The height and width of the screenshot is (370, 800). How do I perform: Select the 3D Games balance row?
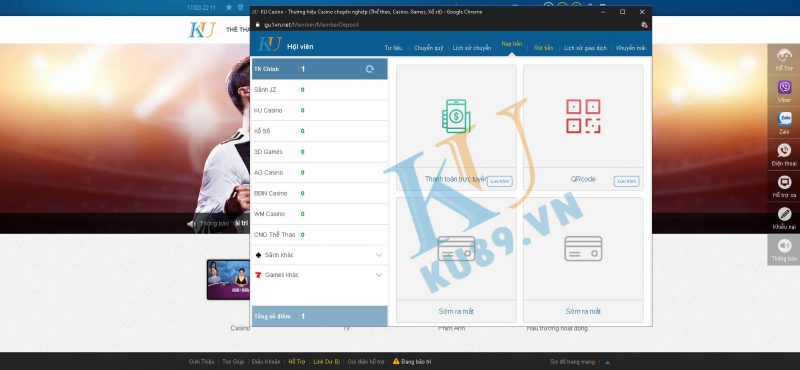tap(319, 152)
